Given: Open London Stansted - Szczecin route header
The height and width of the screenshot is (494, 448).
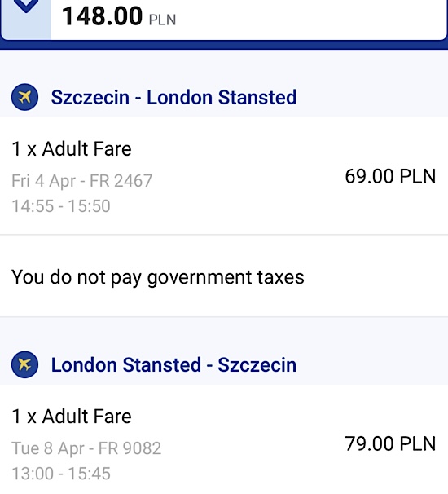Looking at the screenshot, I should pyautogui.click(x=173, y=365).
